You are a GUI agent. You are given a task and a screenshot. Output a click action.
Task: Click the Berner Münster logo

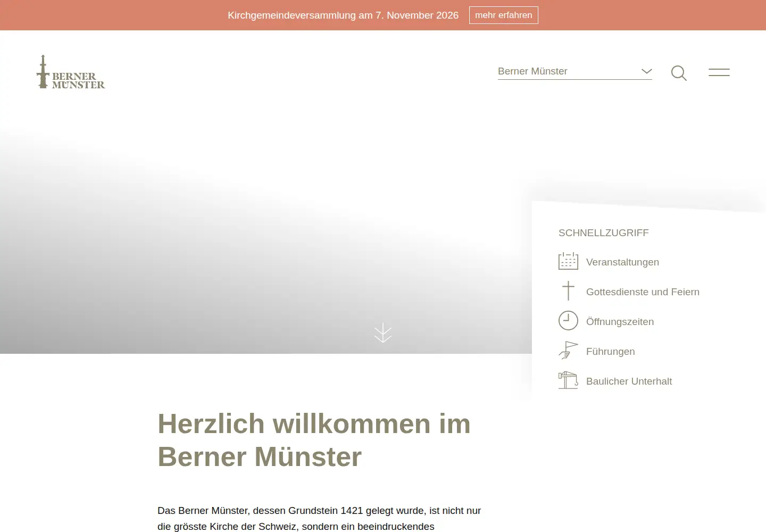point(71,72)
